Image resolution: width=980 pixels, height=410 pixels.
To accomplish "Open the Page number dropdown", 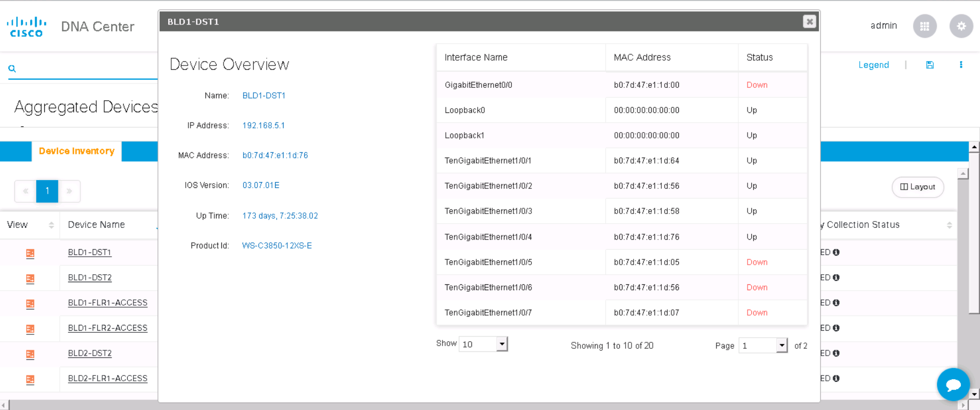I will tap(763, 346).
